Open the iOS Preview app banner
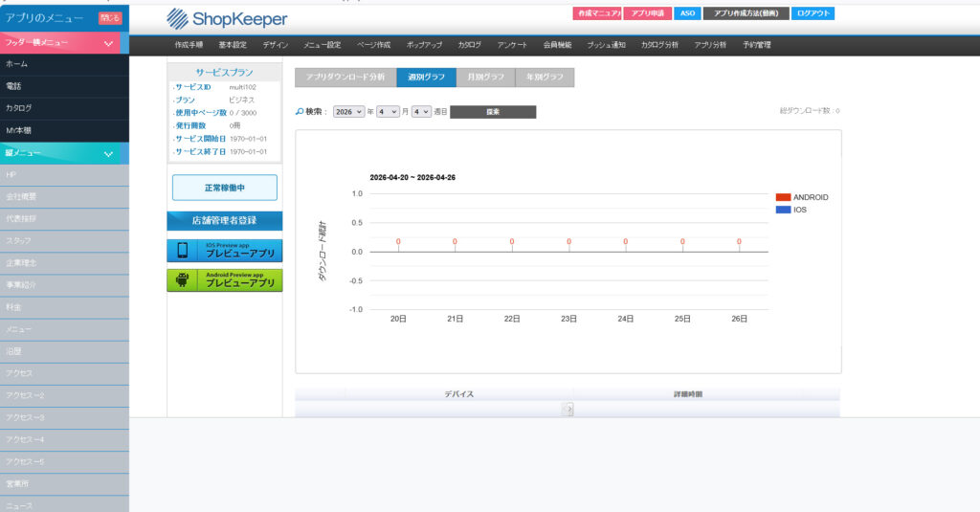Viewport: 980px width, 512px height. point(224,250)
